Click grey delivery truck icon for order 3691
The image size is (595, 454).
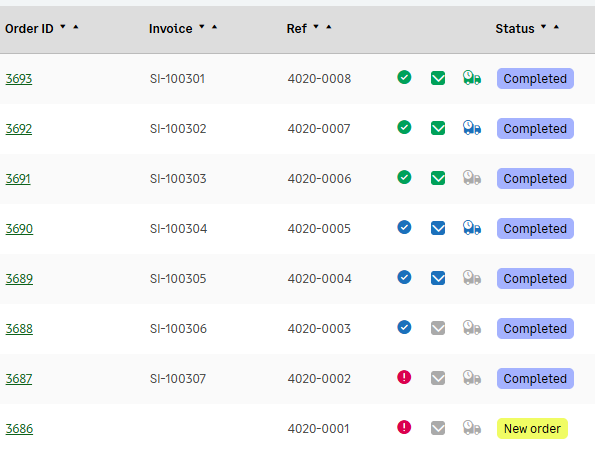click(472, 178)
